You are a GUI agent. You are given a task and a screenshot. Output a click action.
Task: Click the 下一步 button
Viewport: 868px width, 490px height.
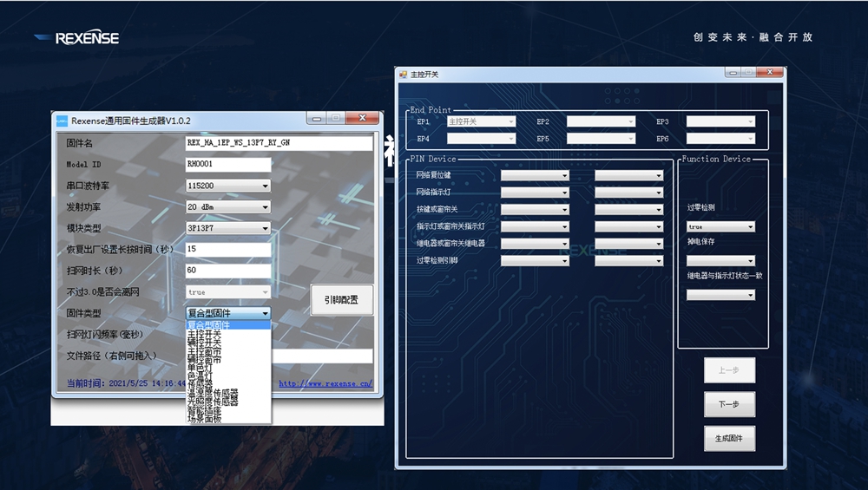[729, 404]
